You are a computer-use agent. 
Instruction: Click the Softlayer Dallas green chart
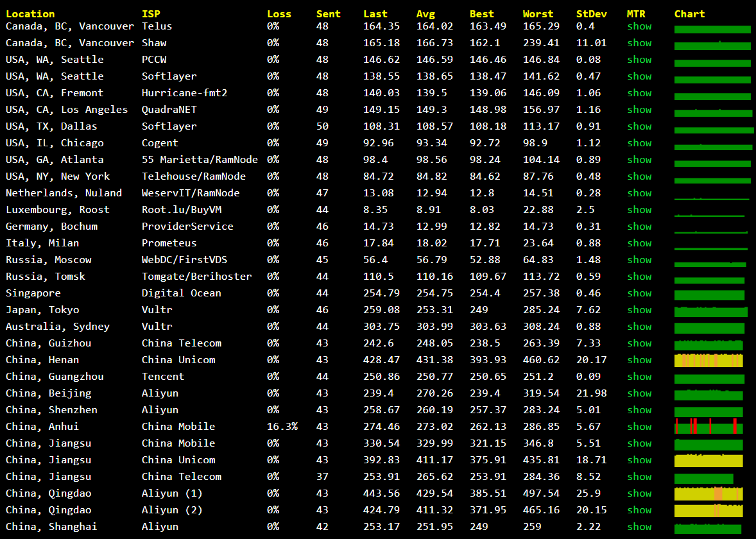[x=714, y=130]
